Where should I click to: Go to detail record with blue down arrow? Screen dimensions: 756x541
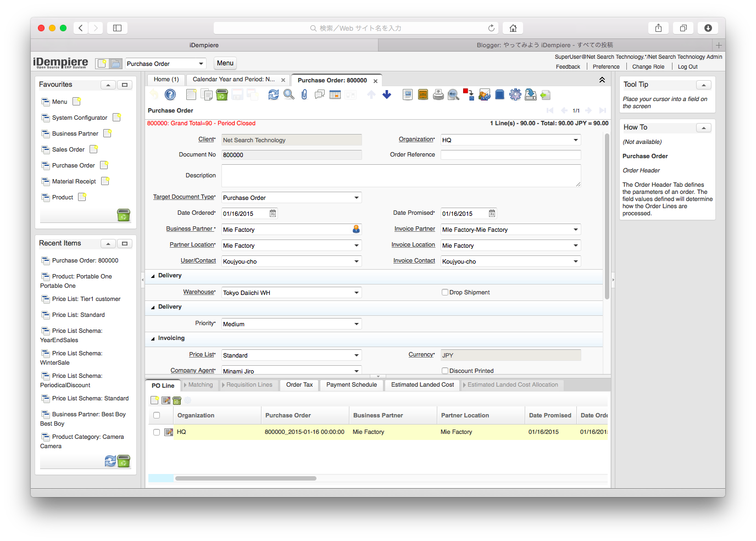tap(387, 94)
